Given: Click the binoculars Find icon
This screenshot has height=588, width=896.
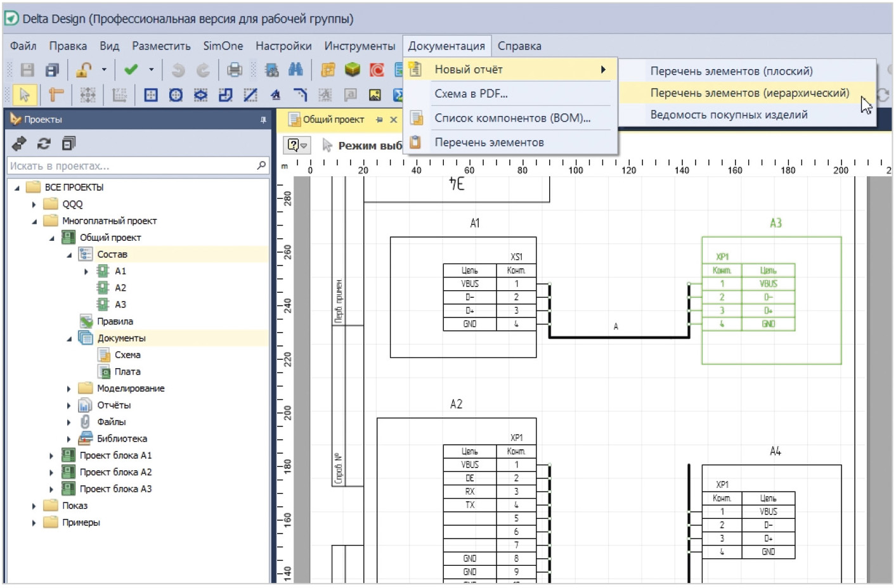Looking at the screenshot, I should click(x=295, y=70).
